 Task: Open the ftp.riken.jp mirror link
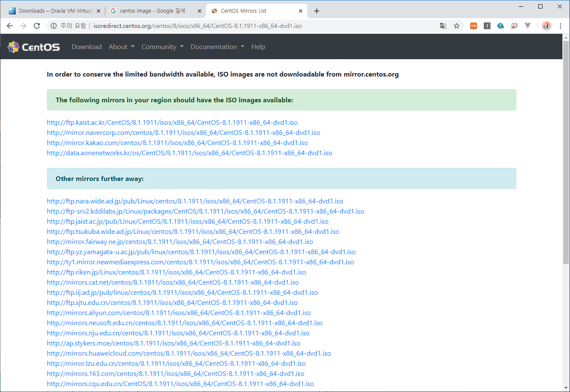(x=176, y=272)
